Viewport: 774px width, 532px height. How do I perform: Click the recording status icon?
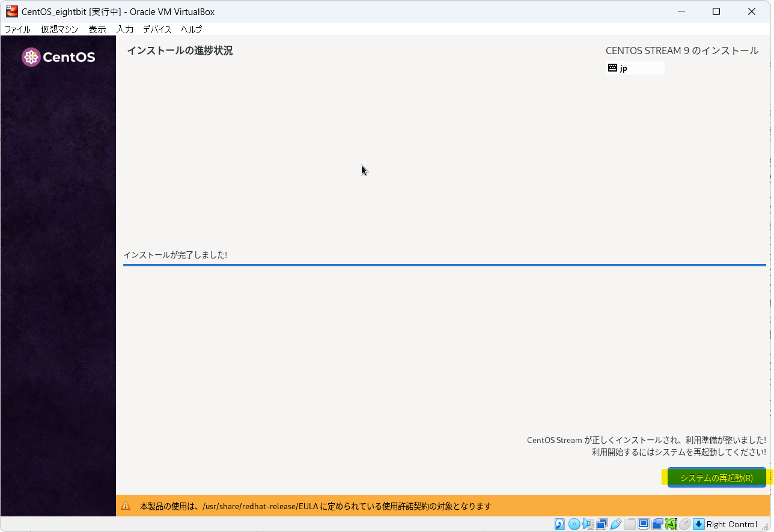pos(657,524)
